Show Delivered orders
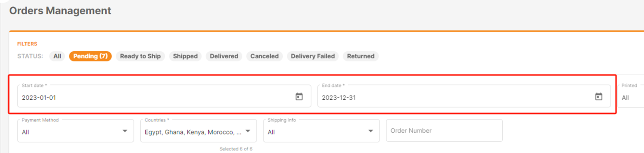 pyautogui.click(x=224, y=56)
